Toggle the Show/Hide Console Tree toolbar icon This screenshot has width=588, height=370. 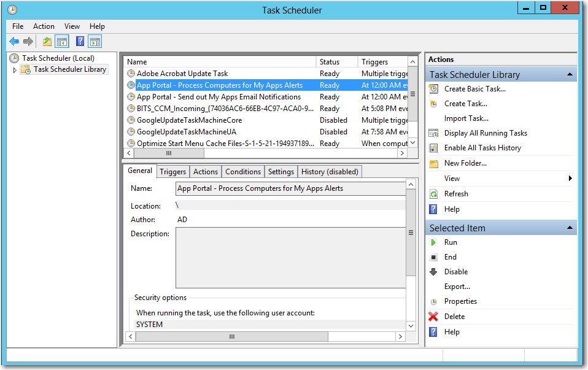tap(62, 41)
